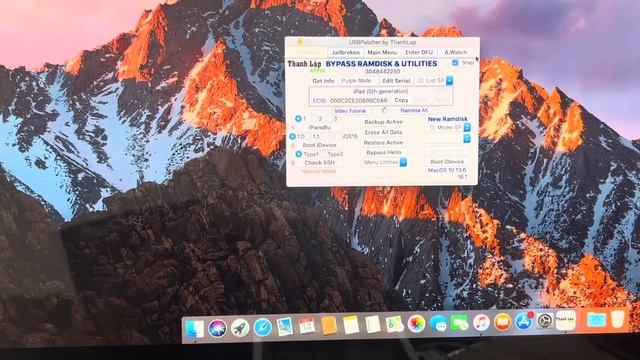Open orange iBooks icon in dock

502,322
